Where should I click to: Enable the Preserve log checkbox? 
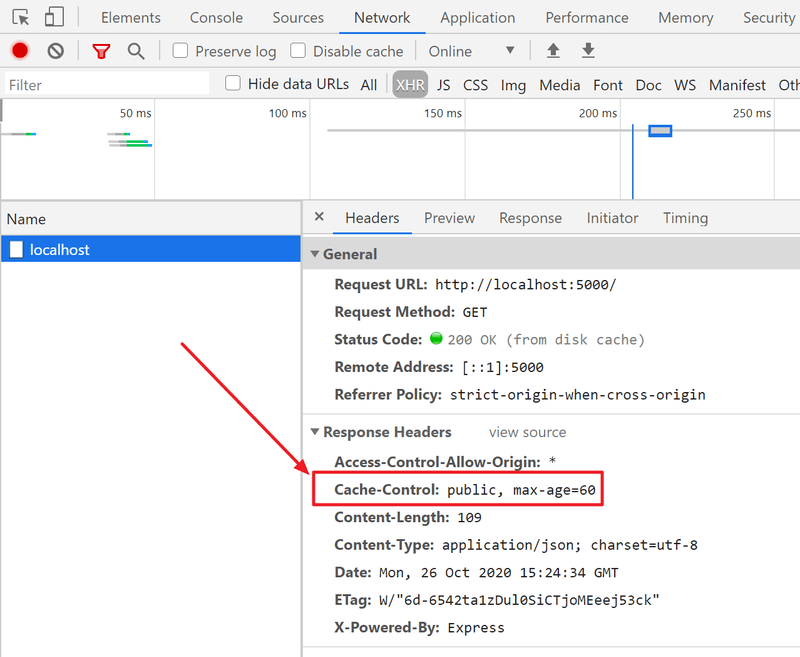pyautogui.click(x=181, y=50)
